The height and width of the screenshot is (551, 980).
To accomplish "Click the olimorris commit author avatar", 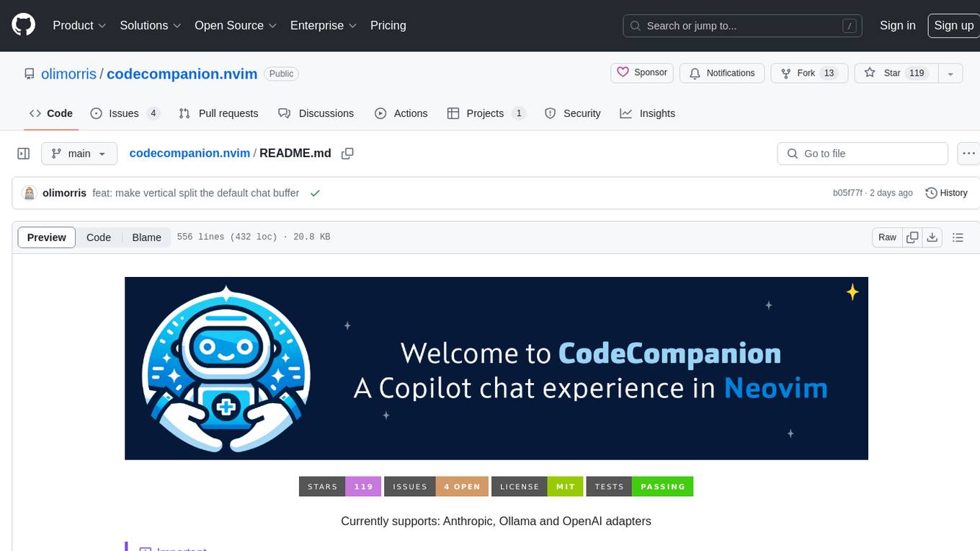I will tap(30, 193).
